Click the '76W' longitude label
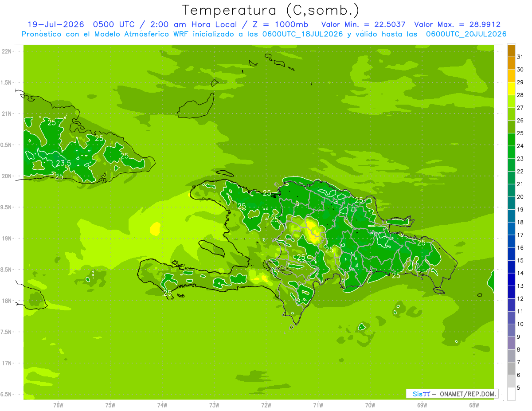This screenshot has height=411, width=532. click(x=58, y=405)
